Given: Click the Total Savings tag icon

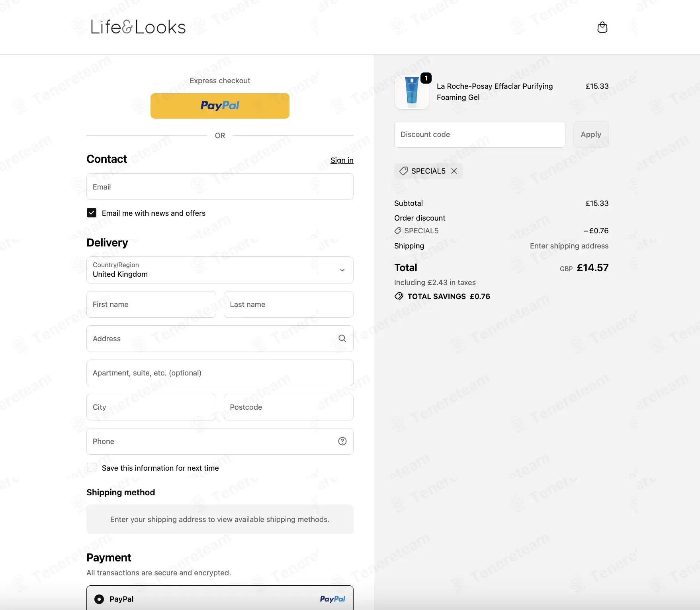Looking at the screenshot, I should coord(399,296).
